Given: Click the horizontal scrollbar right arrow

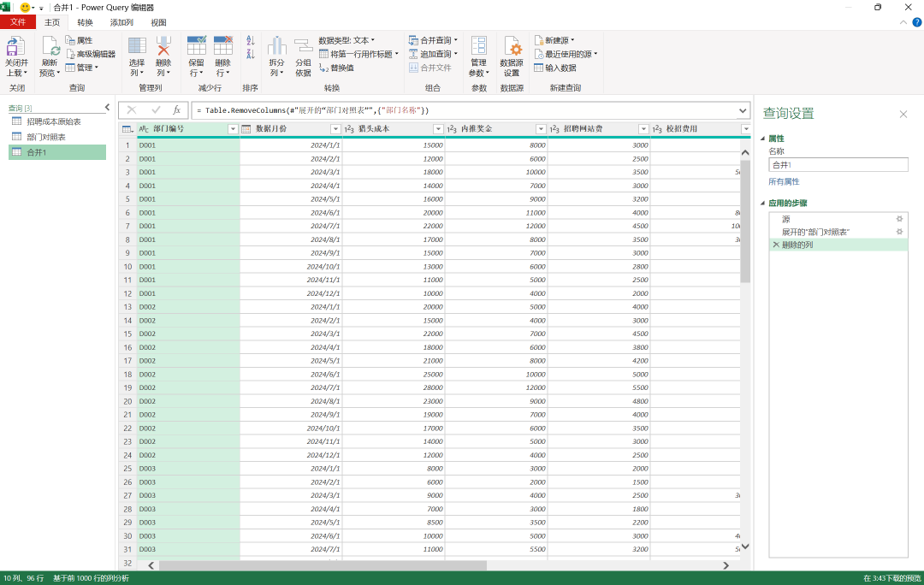Looking at the screenshot, I should 726,565.
